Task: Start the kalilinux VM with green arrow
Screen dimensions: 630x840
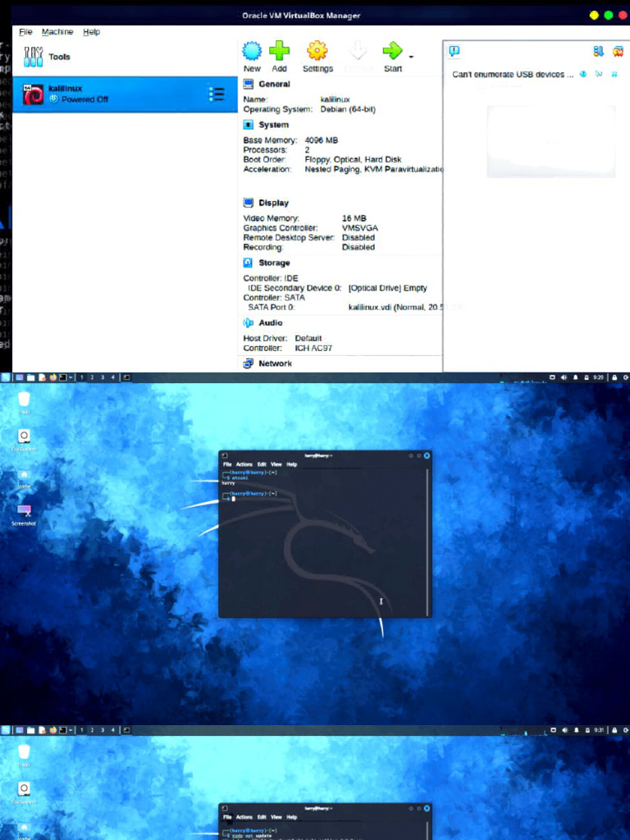Action: (392, 52)
